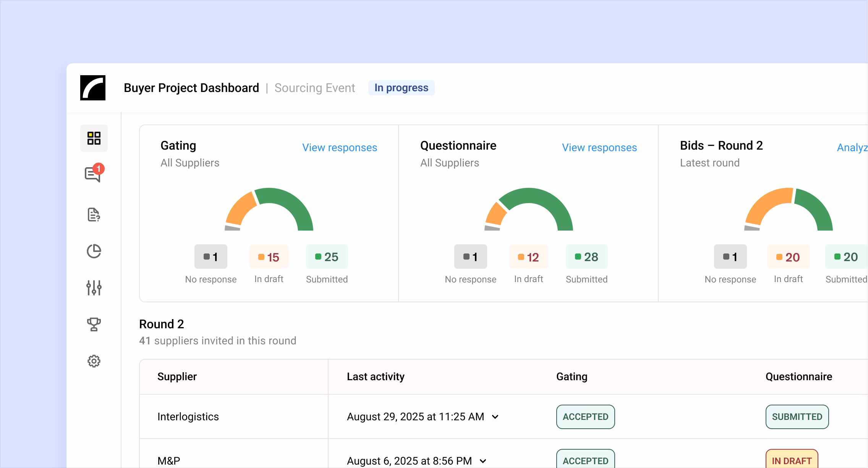
Task: Expand M&P last activity chevron
Action: [x=483, y=461]
